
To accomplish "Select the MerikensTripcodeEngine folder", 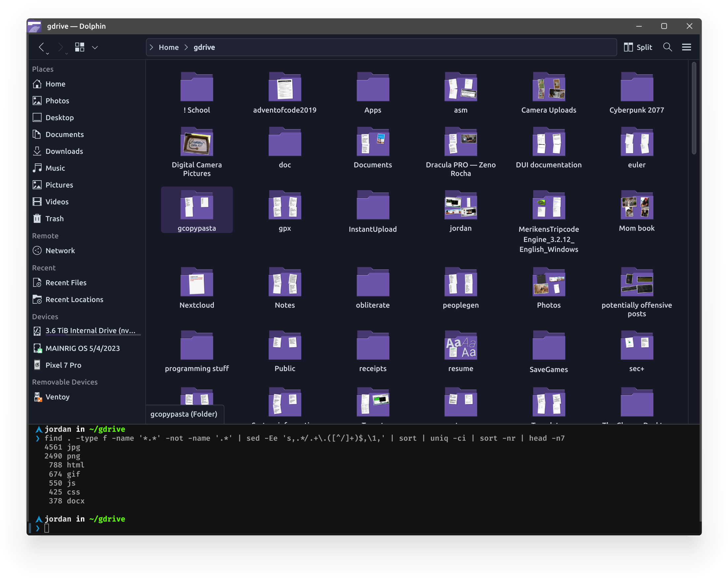I will click(x=549, y=221).
